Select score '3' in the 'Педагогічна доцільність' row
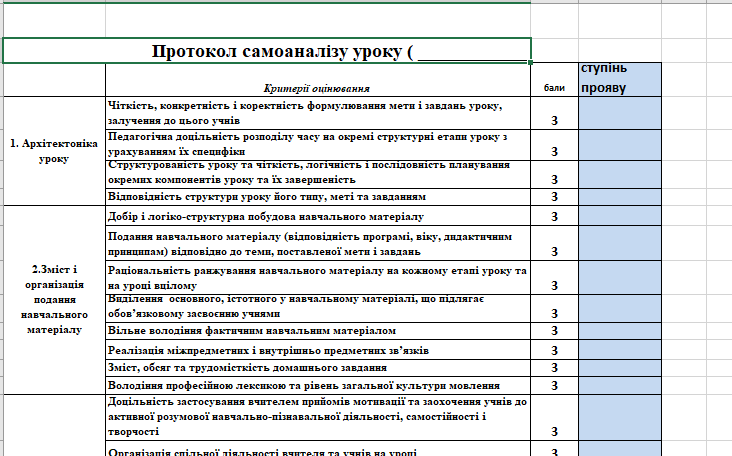 554,145
